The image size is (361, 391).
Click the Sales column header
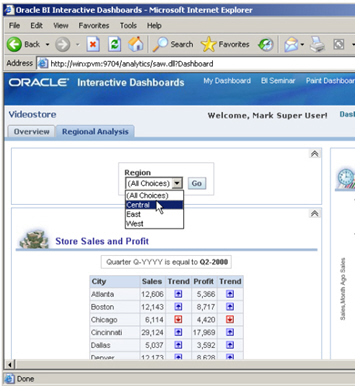tap(152, 281)
